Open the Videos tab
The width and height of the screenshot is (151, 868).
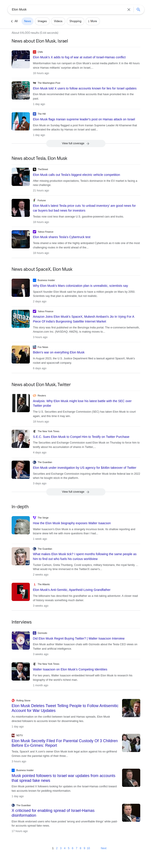[x=58, y=21]
